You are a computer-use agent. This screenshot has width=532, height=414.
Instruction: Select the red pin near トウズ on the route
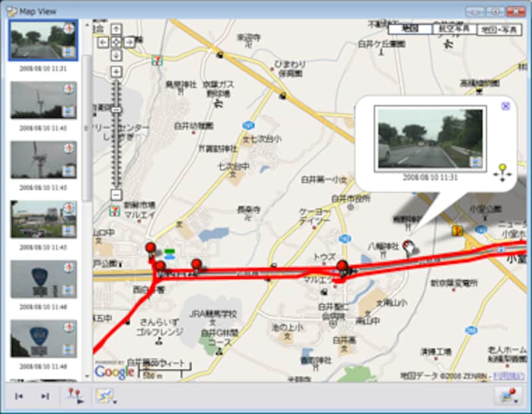point(343,267)
